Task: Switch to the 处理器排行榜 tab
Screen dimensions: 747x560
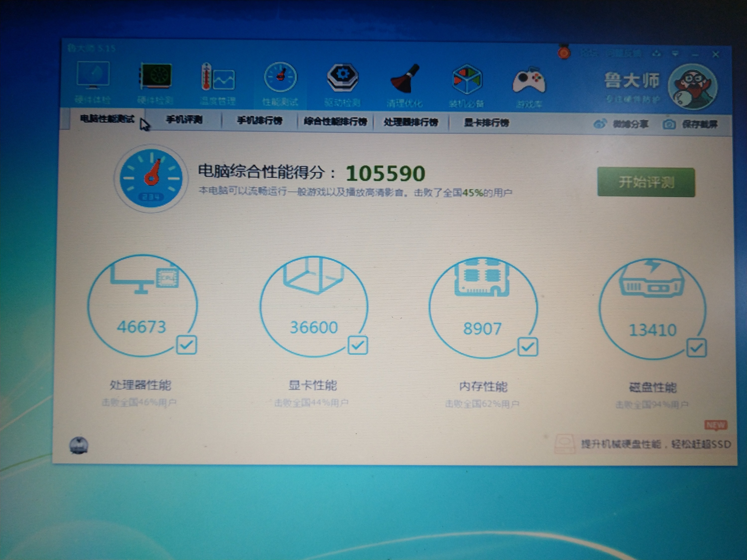Action: (x=411, y=122)
